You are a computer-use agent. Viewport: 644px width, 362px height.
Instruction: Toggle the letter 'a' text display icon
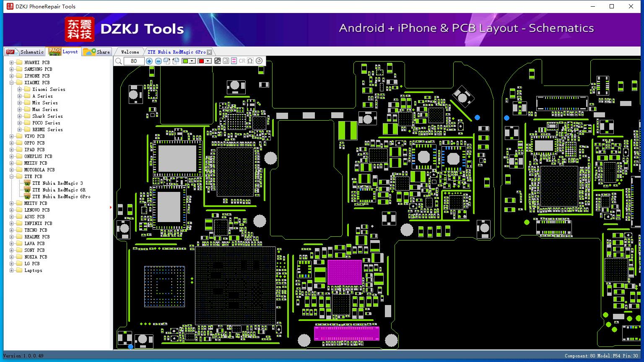click(x=226, y=61)
